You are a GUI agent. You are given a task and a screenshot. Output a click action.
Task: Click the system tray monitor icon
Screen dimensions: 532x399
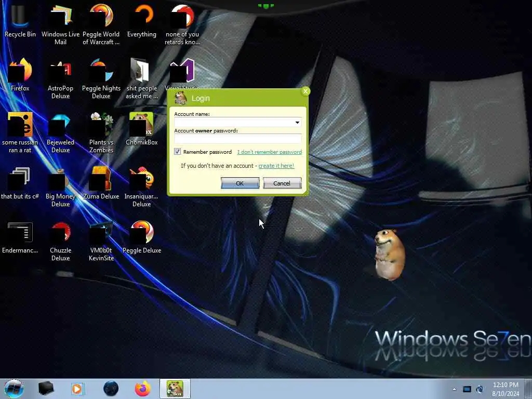click(467, 389)
